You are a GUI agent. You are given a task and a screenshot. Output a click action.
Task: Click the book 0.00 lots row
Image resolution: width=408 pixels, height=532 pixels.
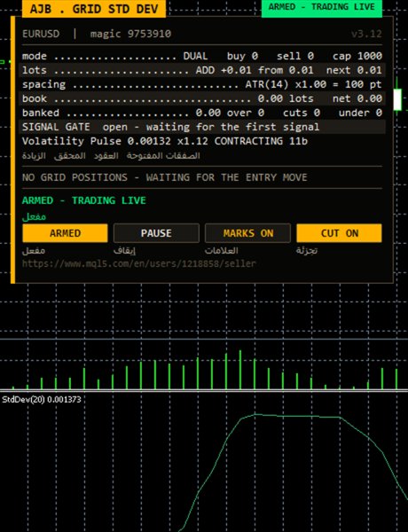coord(202,98)
